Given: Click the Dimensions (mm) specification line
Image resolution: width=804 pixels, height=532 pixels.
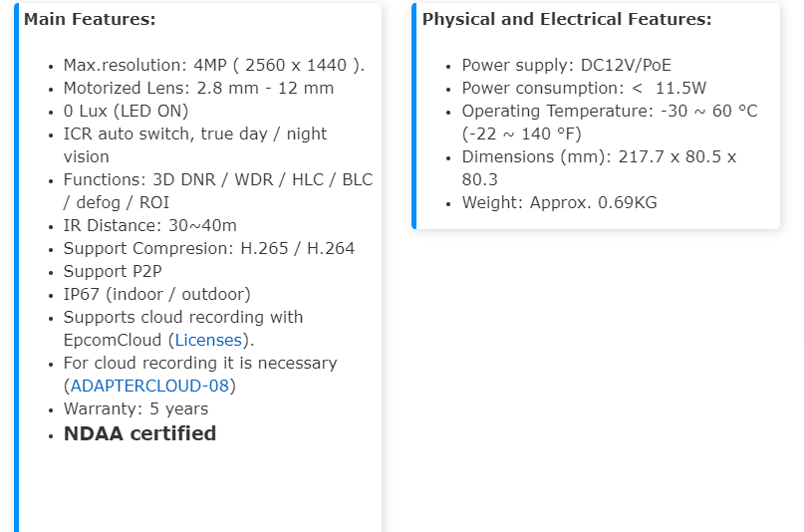Looking at the screenshot, I should 599,156.
